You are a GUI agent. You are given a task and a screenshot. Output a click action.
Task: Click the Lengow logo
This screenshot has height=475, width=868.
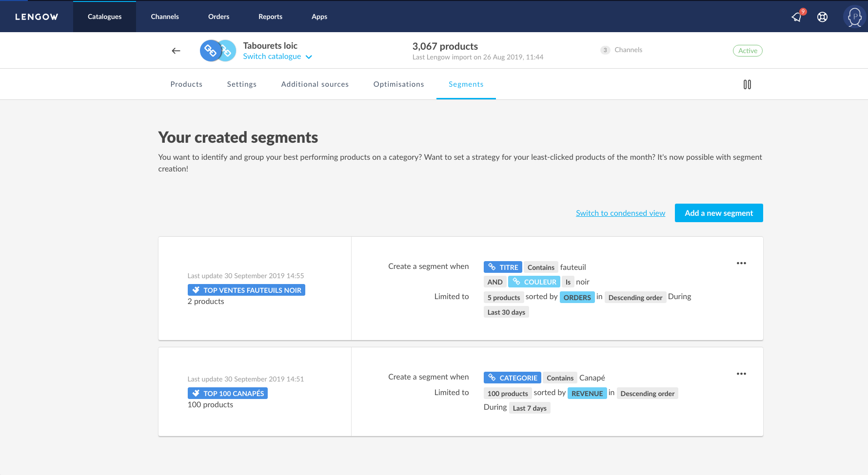tap(37, 17)
